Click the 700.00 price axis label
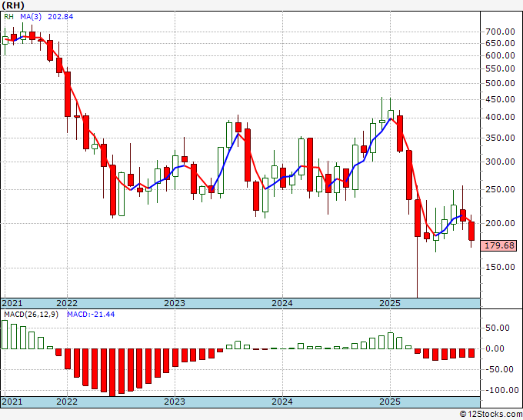The width and height of the screenshot is (523, 420). [x=500, y=32]
